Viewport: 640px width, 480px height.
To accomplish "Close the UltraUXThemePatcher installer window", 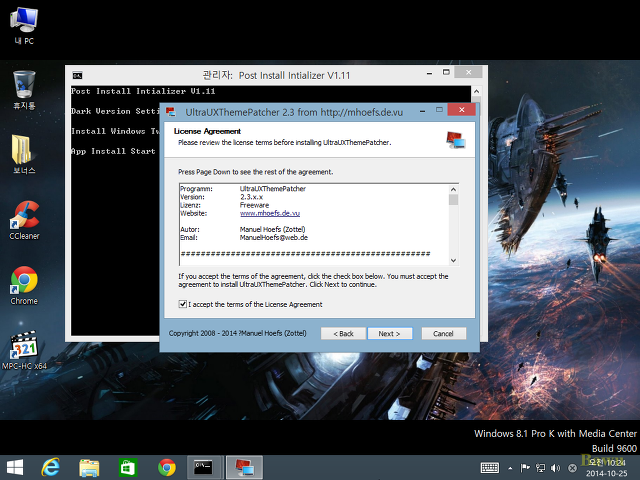I will tap(462, 109).
